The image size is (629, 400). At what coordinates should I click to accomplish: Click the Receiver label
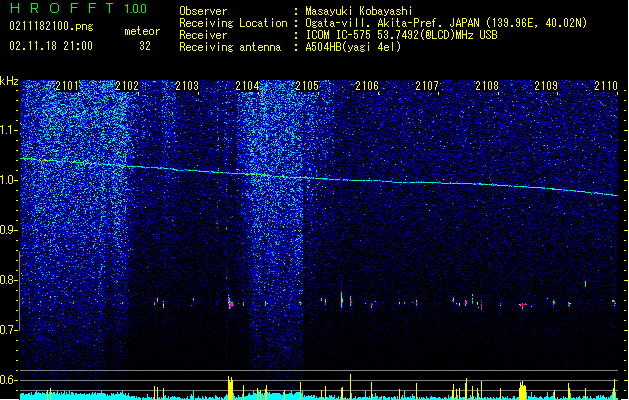pos(203,35)
